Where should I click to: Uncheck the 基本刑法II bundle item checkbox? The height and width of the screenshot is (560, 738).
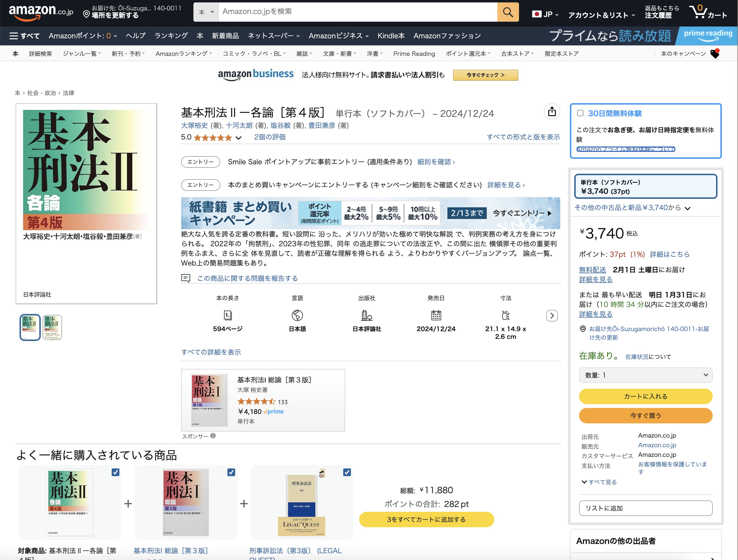116,472
